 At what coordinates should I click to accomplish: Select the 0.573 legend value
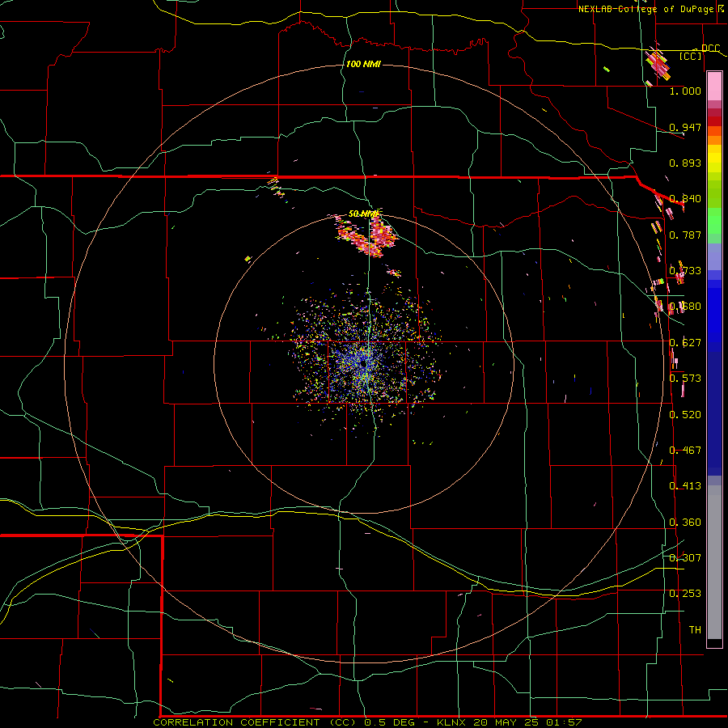[x=685, y=378]
